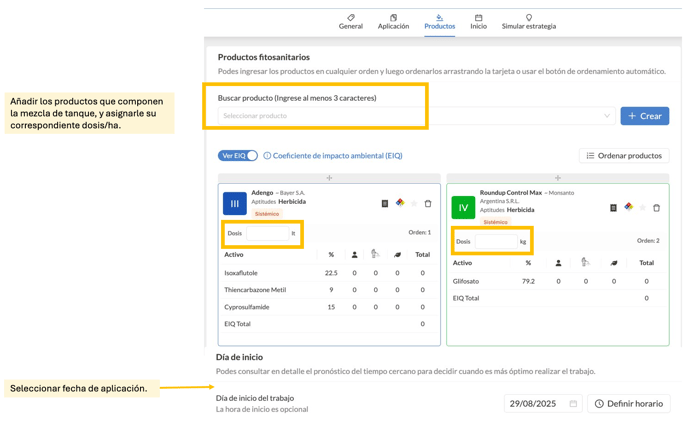Click the hazard diamond icon for Adengo
Screen dimensions: 688x426
[x=400, y=203]
